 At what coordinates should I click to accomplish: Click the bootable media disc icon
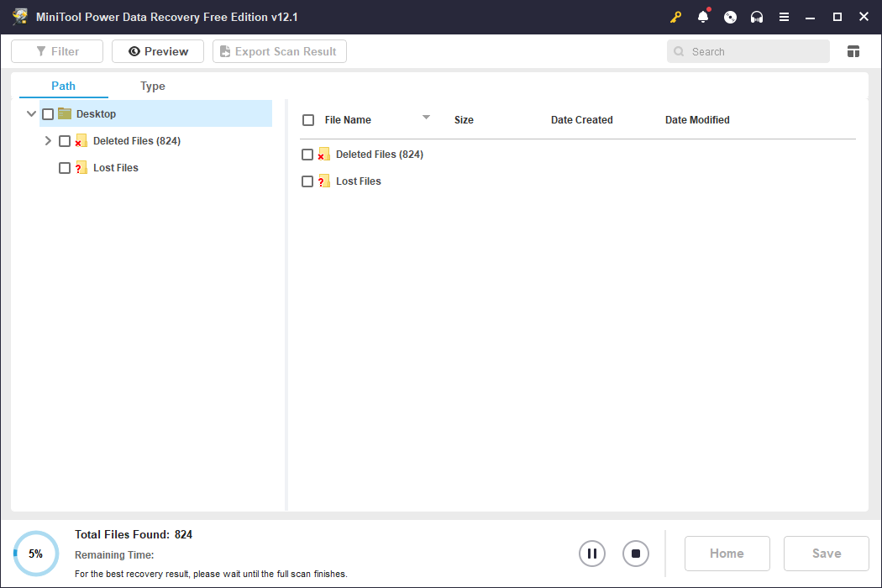coord(730,17)
